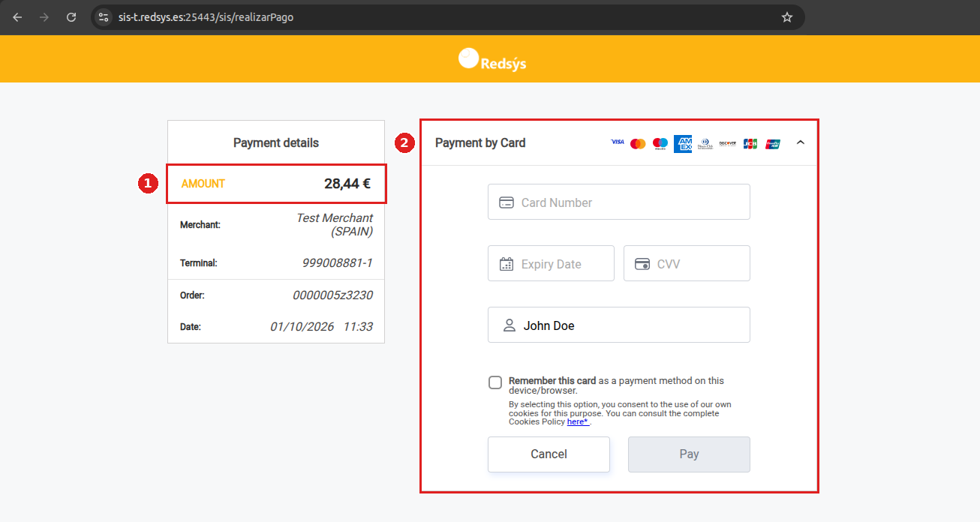
Task: Click the Discover card logo
Action: (x=727, y=142)
